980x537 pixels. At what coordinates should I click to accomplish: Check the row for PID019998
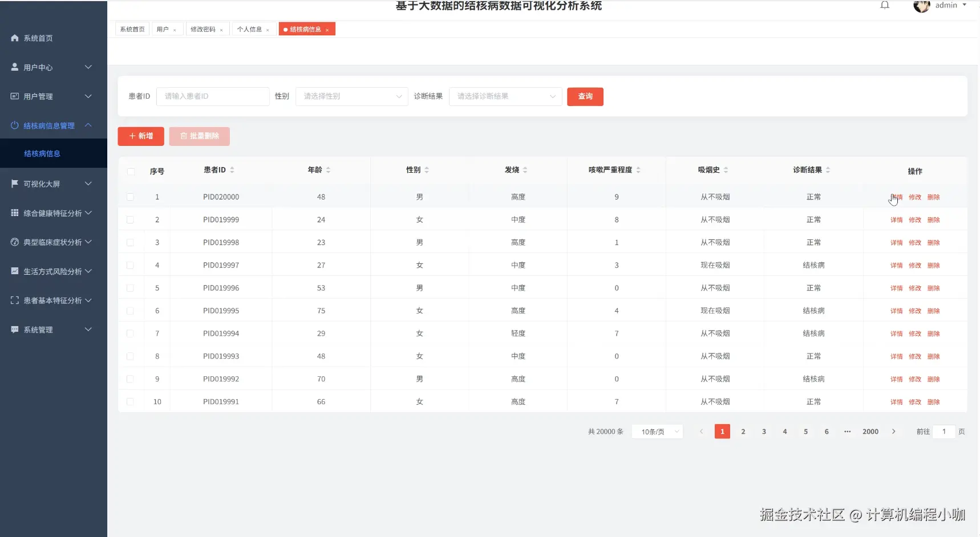click(130, 242)
